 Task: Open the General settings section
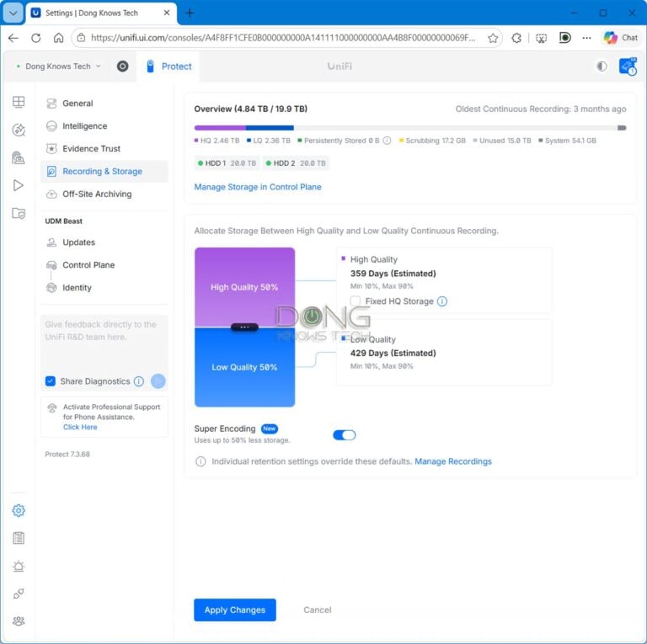[x=104, y=104]
